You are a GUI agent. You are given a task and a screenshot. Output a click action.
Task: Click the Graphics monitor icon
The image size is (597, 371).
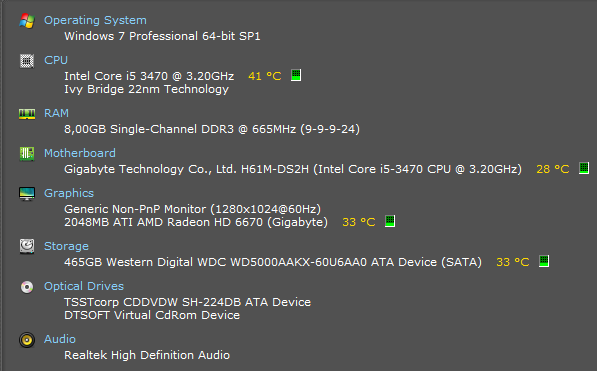click(27, 193)
